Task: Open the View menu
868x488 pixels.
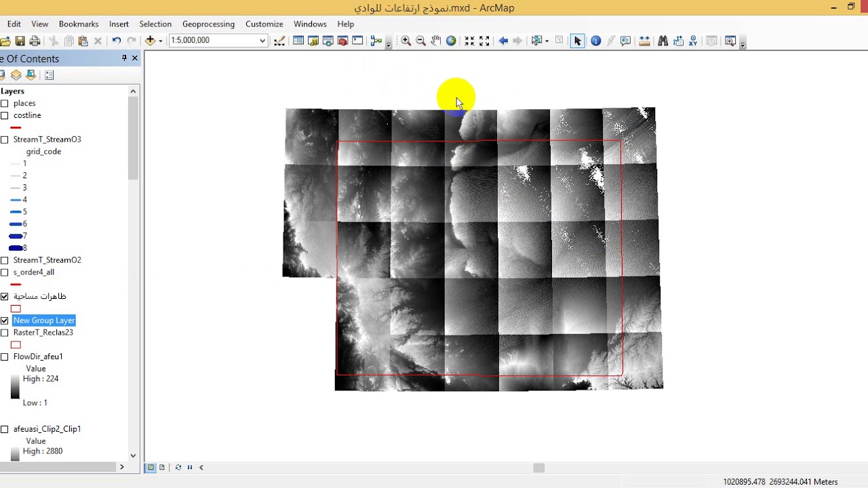Action: [39, 24]
